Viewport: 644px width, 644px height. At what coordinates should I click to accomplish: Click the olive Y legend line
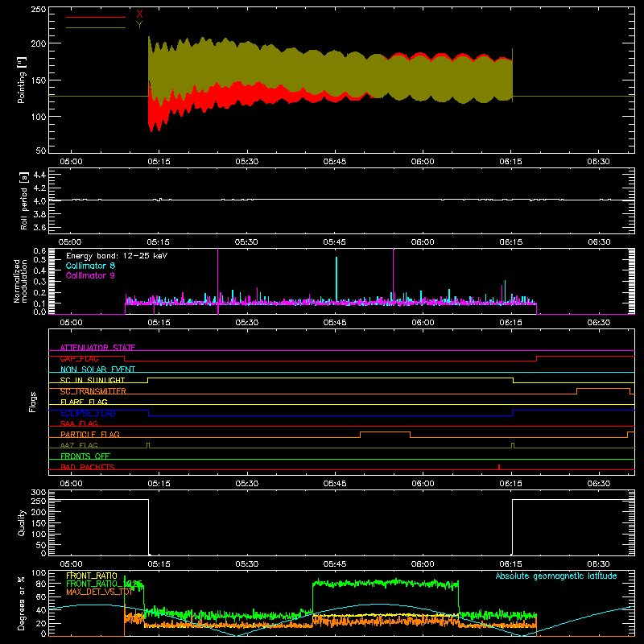[96, 28]
